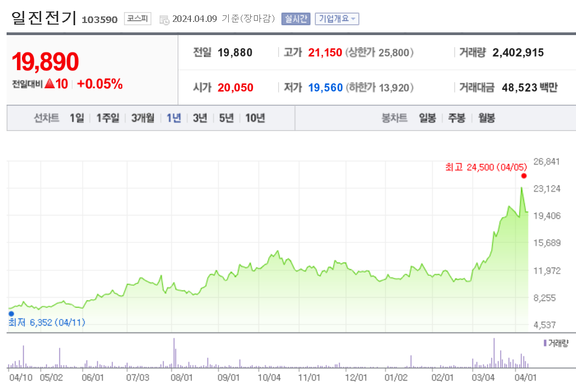Screen dimensions: 576x392
Task: Click the low price 19,560
Action: tap(325, 88)
